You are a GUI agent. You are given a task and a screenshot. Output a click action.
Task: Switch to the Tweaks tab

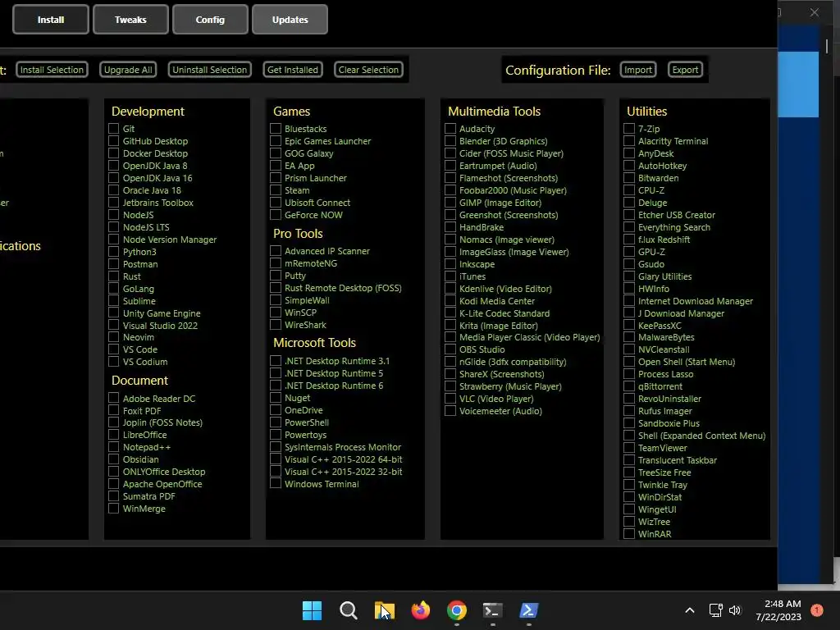coord(130,20)
